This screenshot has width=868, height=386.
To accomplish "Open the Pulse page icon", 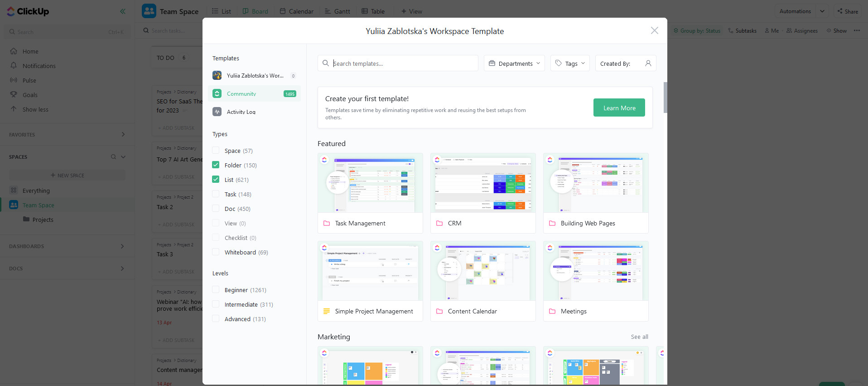I will pos(14,80).
